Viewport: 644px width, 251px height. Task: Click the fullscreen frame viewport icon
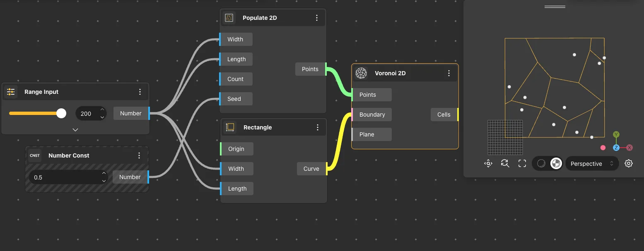pyautogui.click(x=522, y=163)
